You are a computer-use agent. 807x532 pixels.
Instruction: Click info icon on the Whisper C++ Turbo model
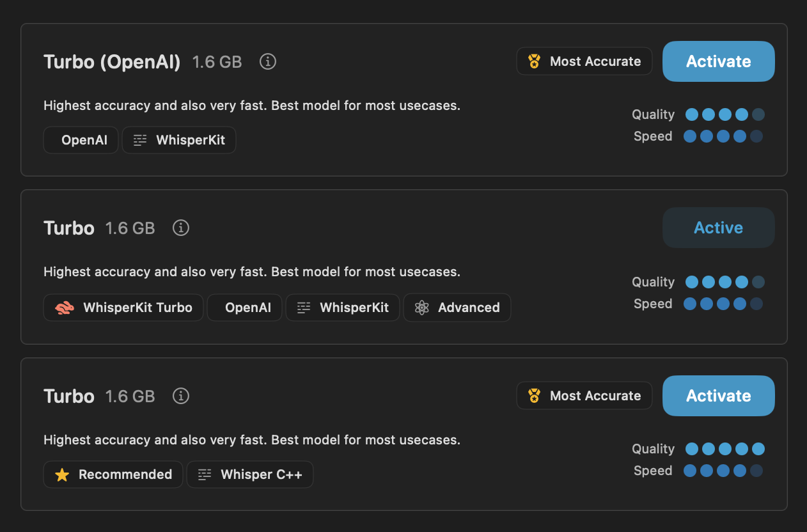[x=181, y=396]
